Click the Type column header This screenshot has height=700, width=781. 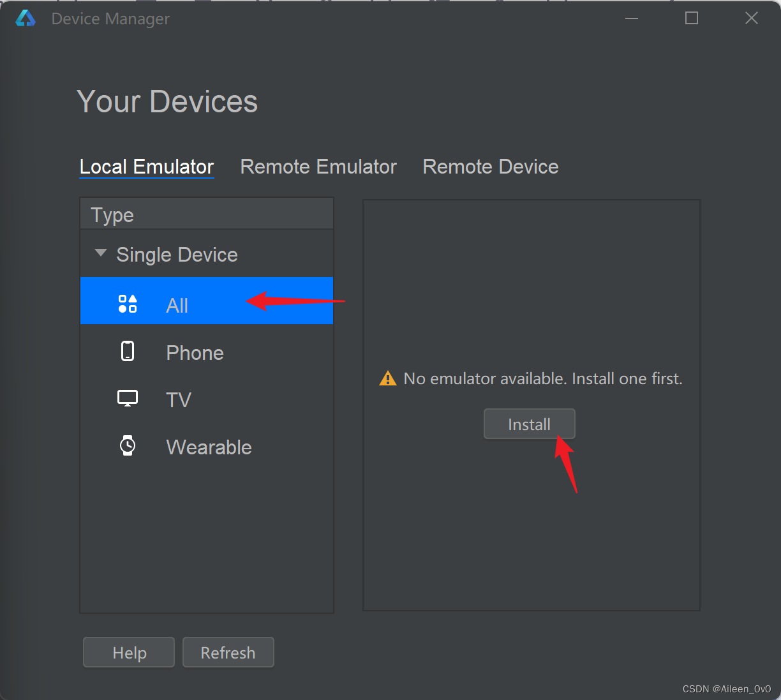coord(112,215)
